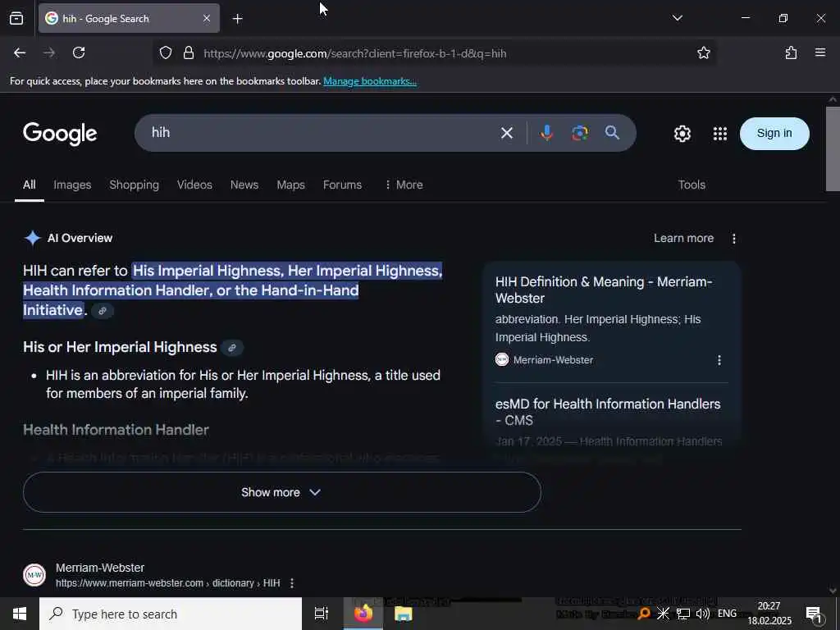Open AI Overview three-dot options menu

point(734,239)
